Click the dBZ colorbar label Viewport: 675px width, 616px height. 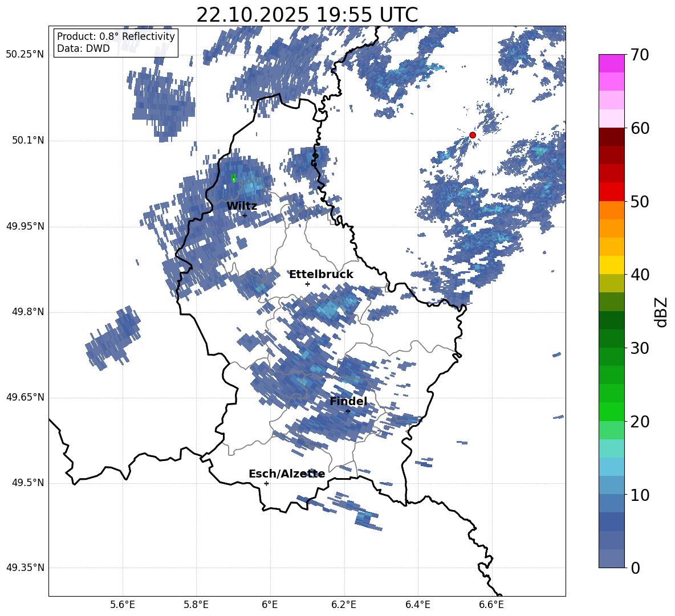click(x=662, y=312)
